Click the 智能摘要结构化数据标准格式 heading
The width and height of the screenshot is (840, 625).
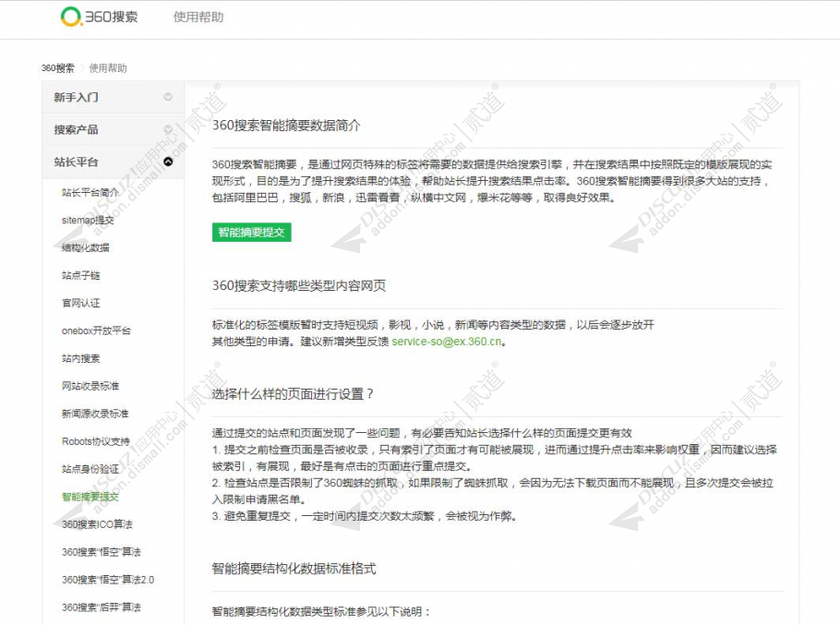coord(294,569)
